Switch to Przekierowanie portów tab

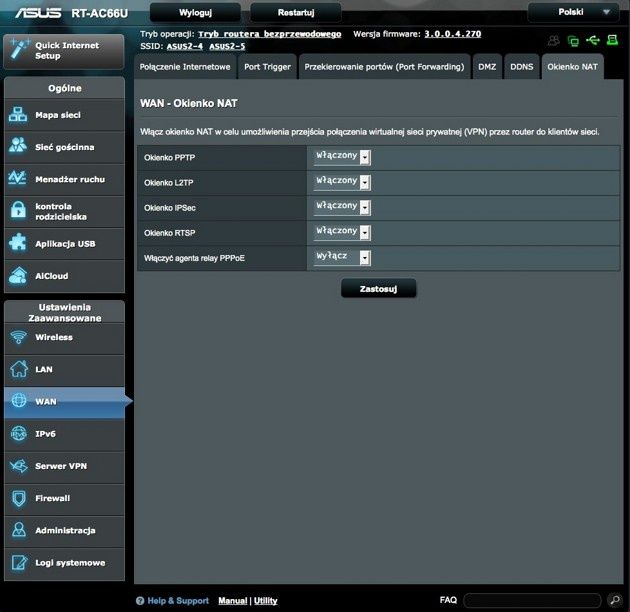coord(384,67)
